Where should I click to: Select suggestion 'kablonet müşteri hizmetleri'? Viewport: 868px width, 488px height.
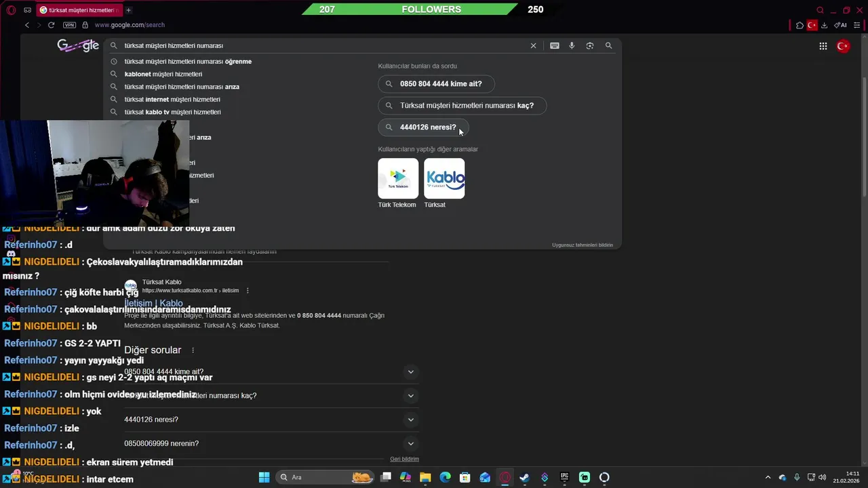point(163,74)
